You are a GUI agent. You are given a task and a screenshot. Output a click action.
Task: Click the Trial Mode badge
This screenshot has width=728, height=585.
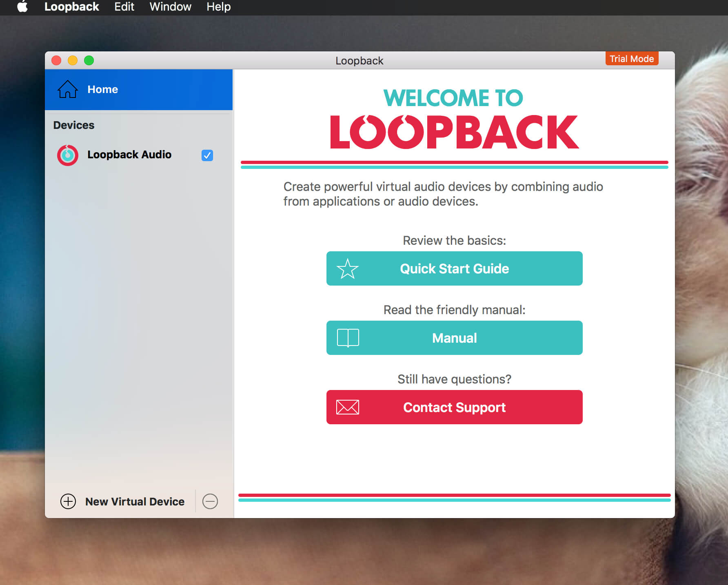point(632,59)
